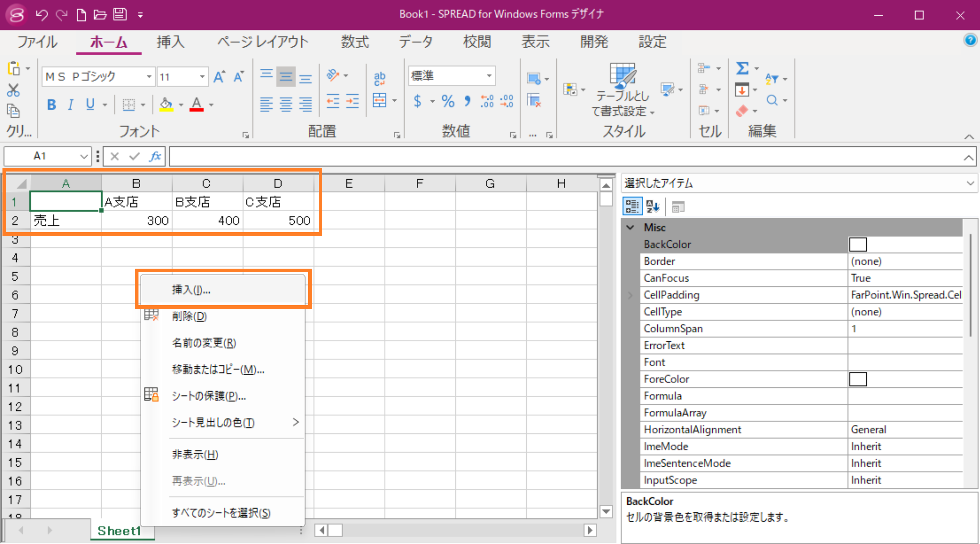Copy selection with the copy icon

click(x=13, y=111)
